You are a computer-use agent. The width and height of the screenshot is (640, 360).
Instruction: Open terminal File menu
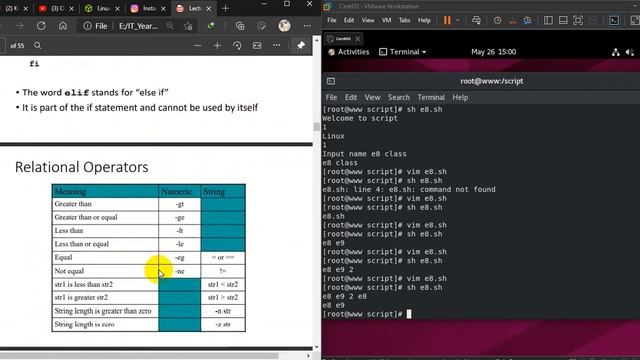(x=331, y=97)
